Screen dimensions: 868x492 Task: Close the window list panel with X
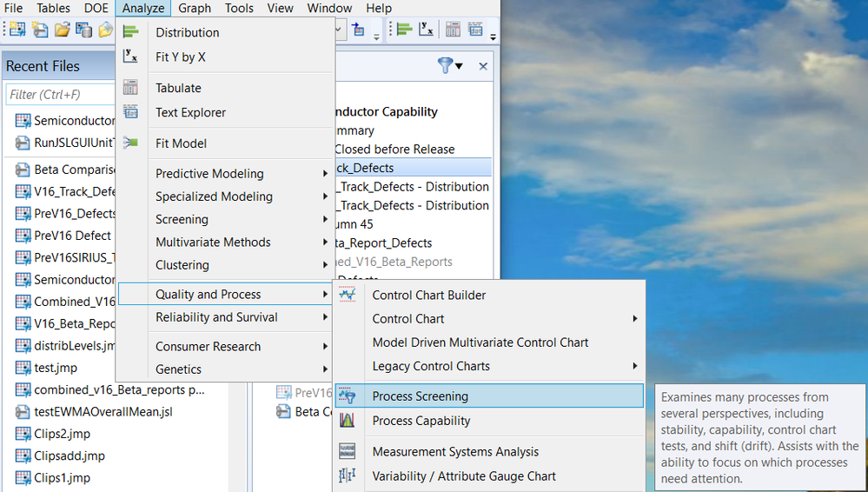click(x=483, y=66)
